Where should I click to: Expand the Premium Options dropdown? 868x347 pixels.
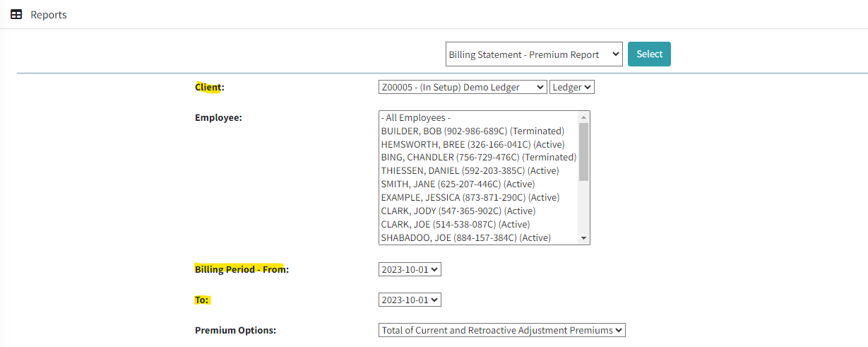[x=501, y=330]
